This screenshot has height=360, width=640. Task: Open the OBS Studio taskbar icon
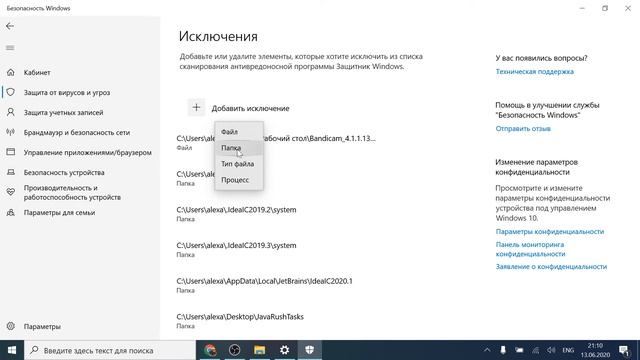point(234,350)
